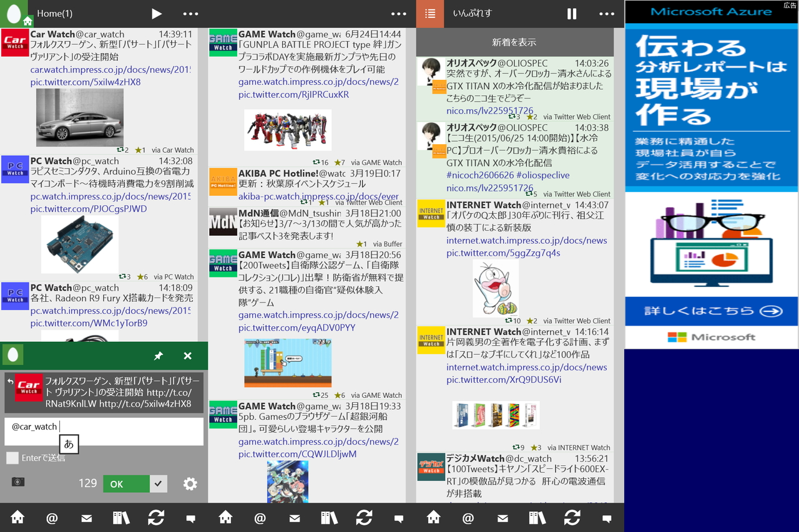Pin the reply compose panel
The height and width of the screenshot is (532, 799).
coord(159,355)
